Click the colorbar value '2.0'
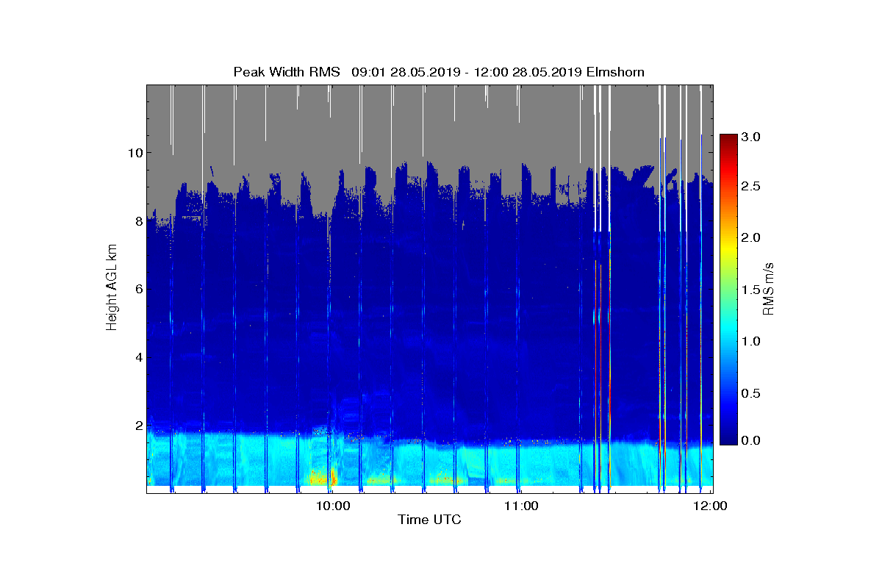 click(x=751, y=237)
